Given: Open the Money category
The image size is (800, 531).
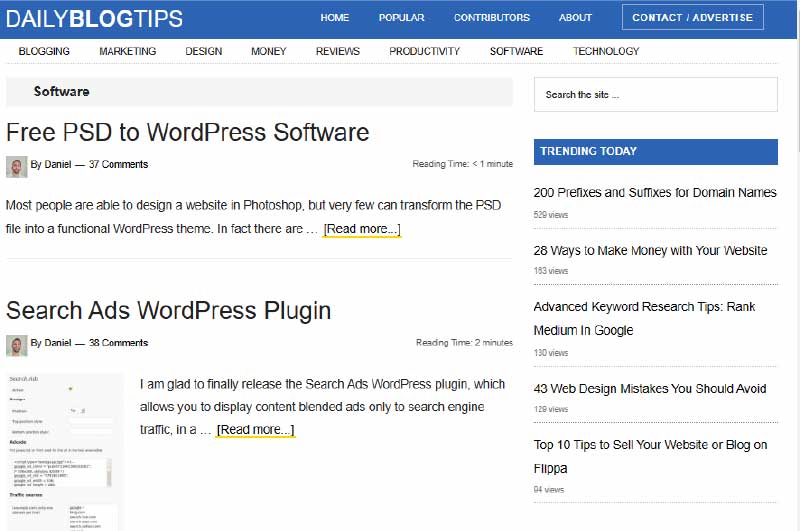Looking at the screenshot, I should click(268, 51).
